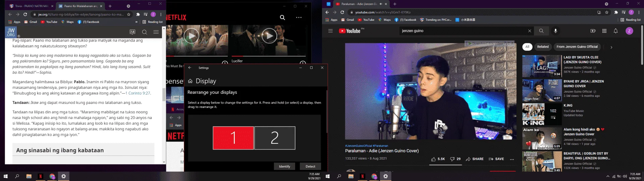
Task: Click the SAVE button under the video
Action: [x=496, y=159]
